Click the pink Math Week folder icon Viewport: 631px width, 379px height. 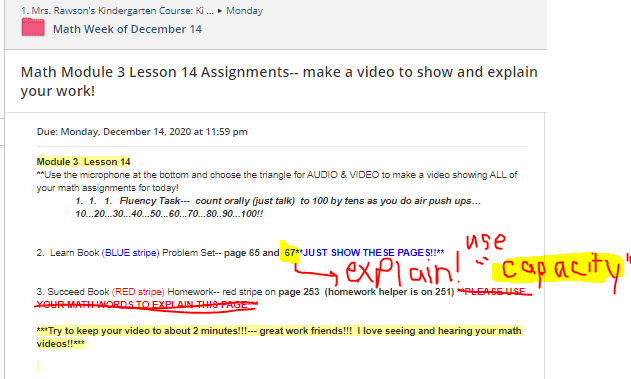[33, 28]
